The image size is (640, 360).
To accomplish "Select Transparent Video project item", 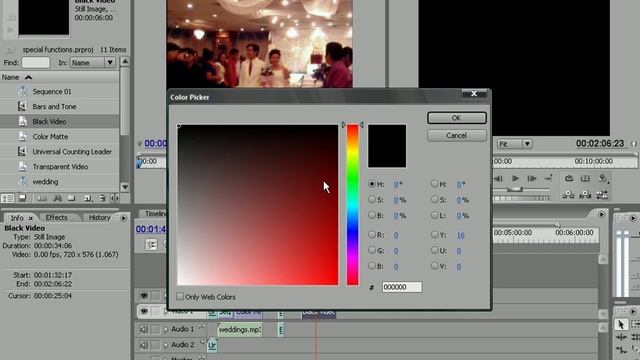I will [x=60, y=167].
